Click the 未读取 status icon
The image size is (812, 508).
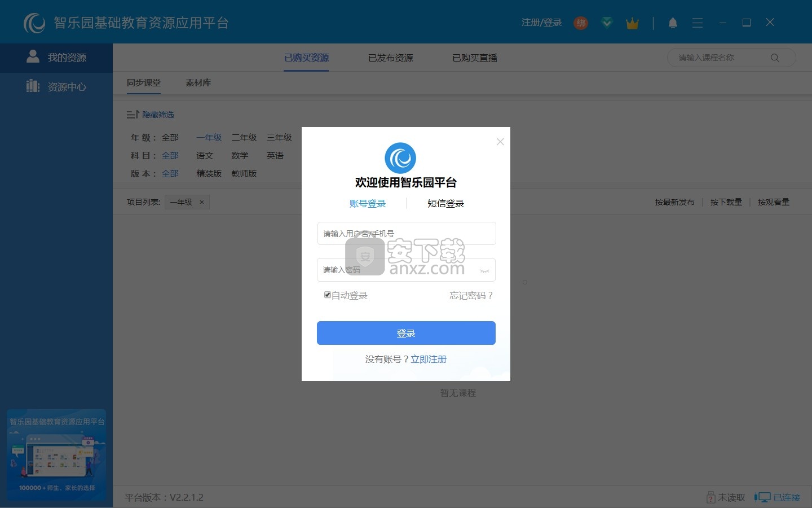point(710,497)
